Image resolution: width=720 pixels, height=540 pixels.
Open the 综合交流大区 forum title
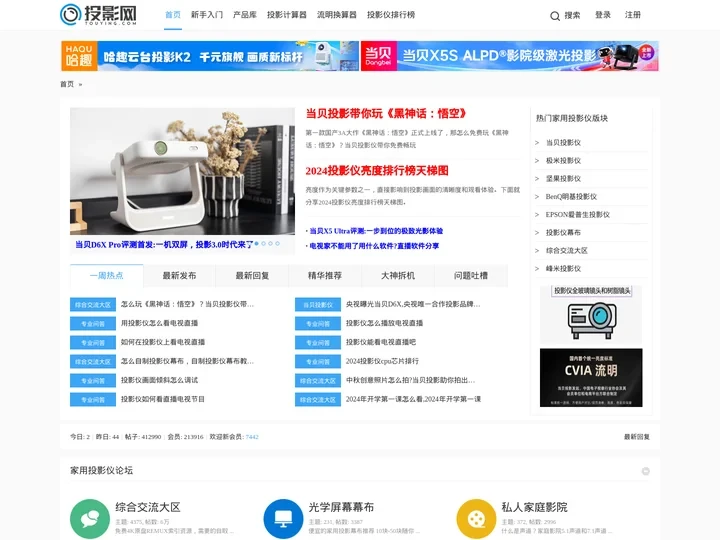148,507
